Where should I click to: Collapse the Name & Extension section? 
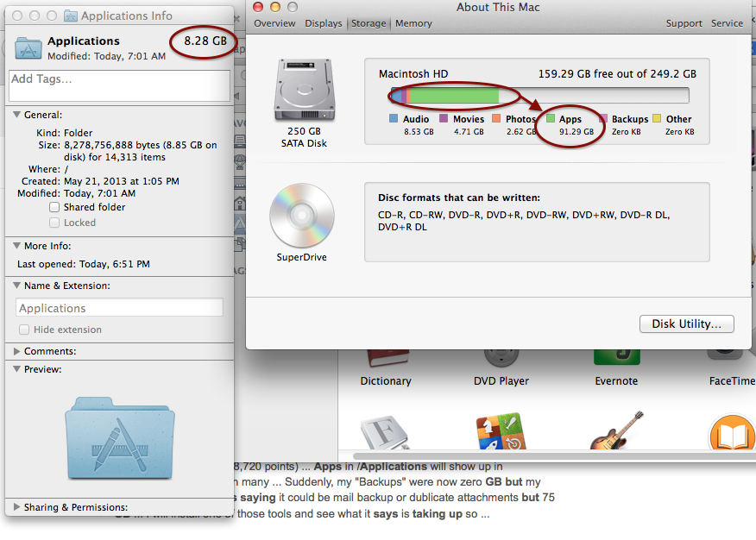click(17, 286)
